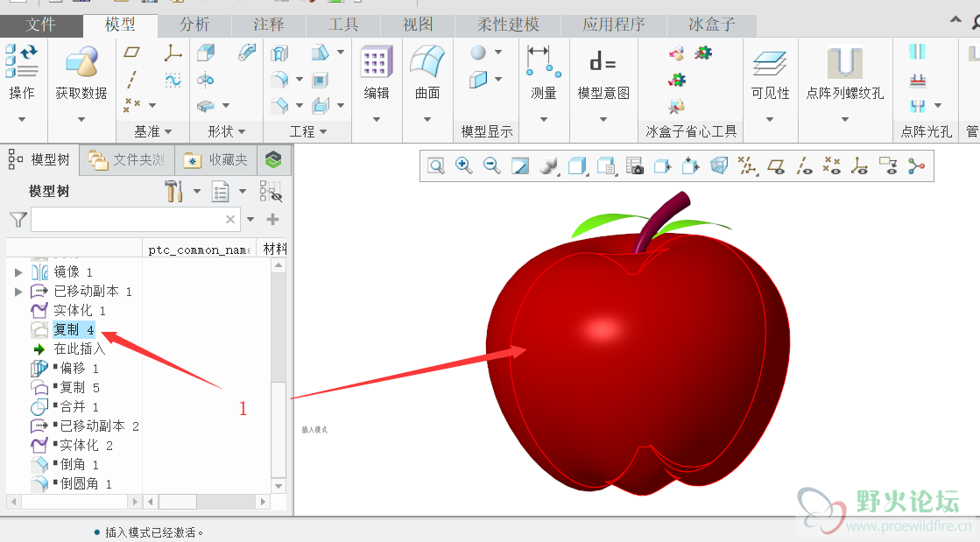Click the datum coordinate system tool
The image size is (980, 542).
pyautogui.click(x=173, y=53)
